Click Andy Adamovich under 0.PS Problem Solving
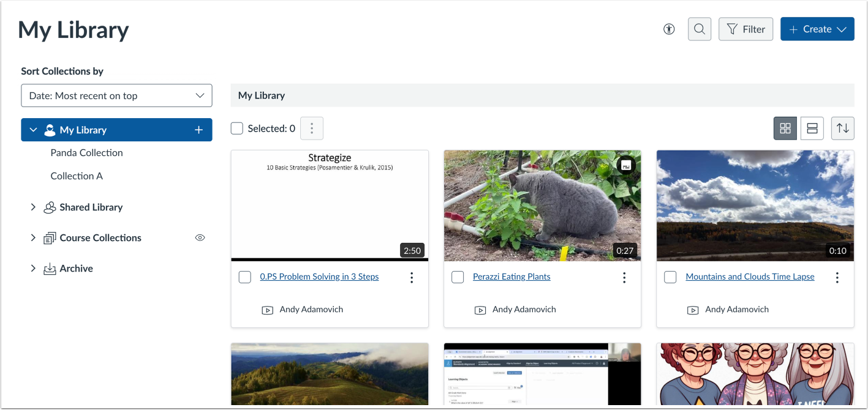868x410 pixels. (311, 310)
